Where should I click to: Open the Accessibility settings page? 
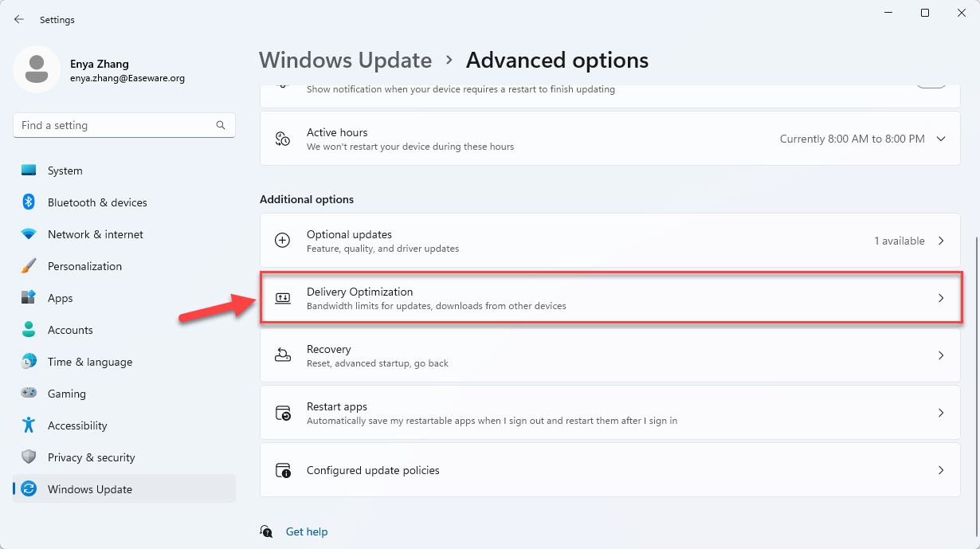[124, 425]
